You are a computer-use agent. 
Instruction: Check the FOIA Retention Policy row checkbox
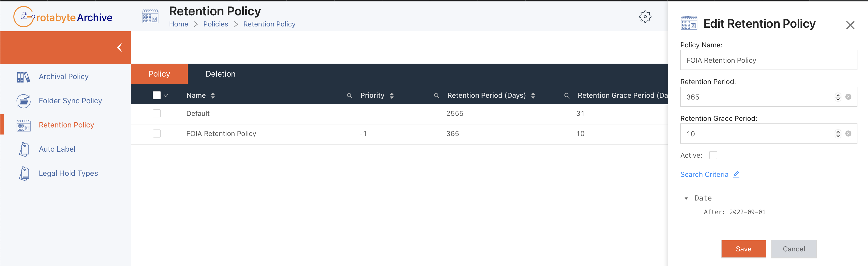157,134
